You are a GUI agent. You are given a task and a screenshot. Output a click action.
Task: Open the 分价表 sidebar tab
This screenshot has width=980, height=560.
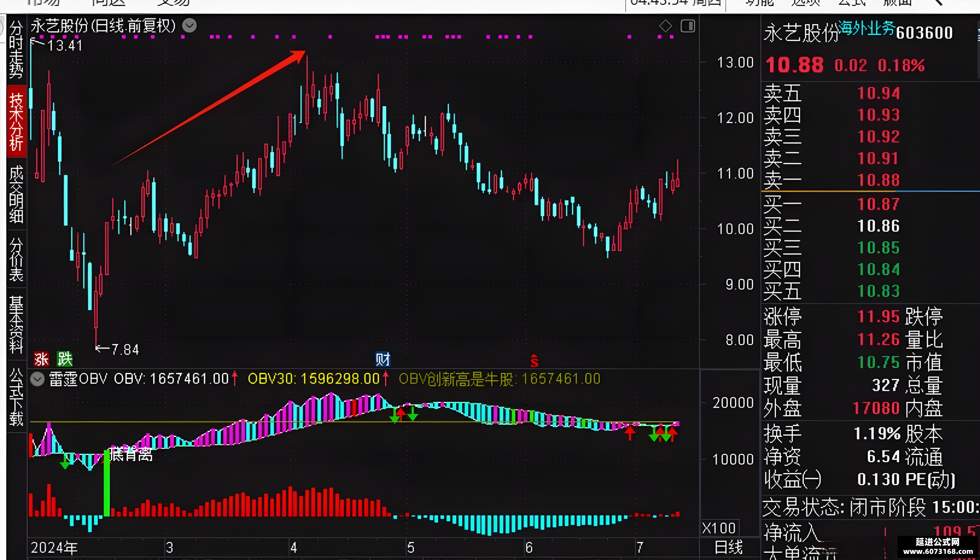point(16,259)
